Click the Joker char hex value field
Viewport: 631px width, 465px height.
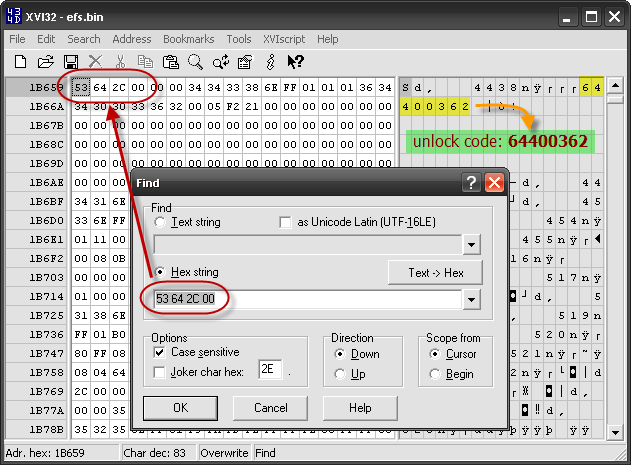click(x=270, y=369)
